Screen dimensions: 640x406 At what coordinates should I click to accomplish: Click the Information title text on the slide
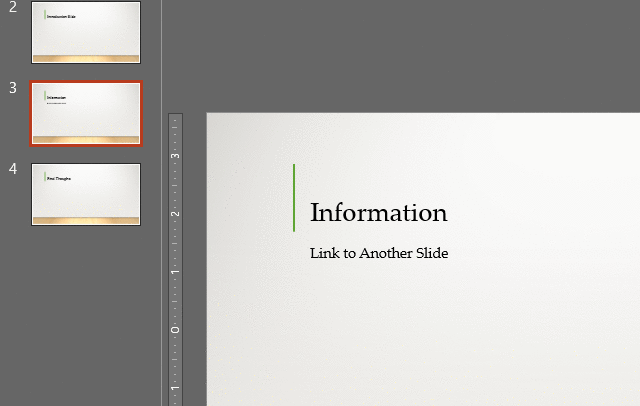[x=378, y=213]
